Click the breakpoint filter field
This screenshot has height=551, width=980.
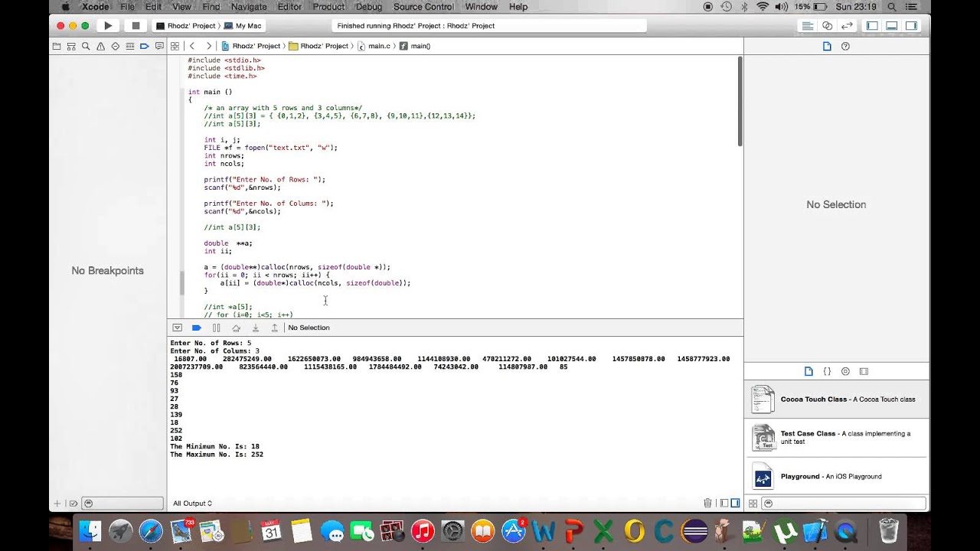pyautogui.click(x=124, y=503)
